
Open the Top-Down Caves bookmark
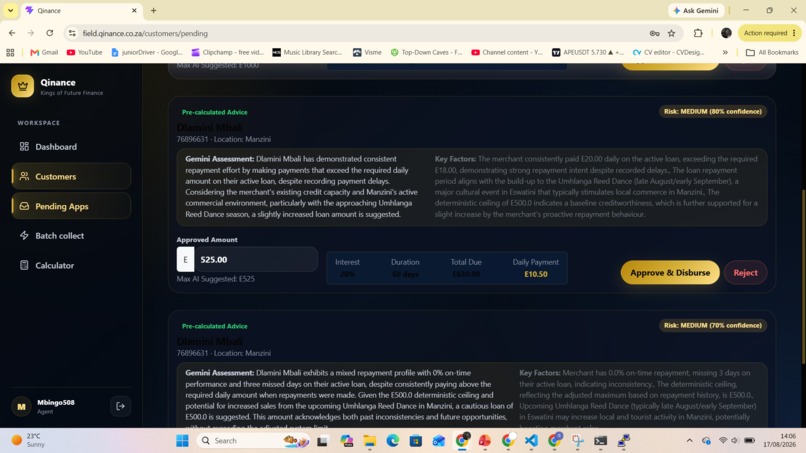tap(426, 52)
